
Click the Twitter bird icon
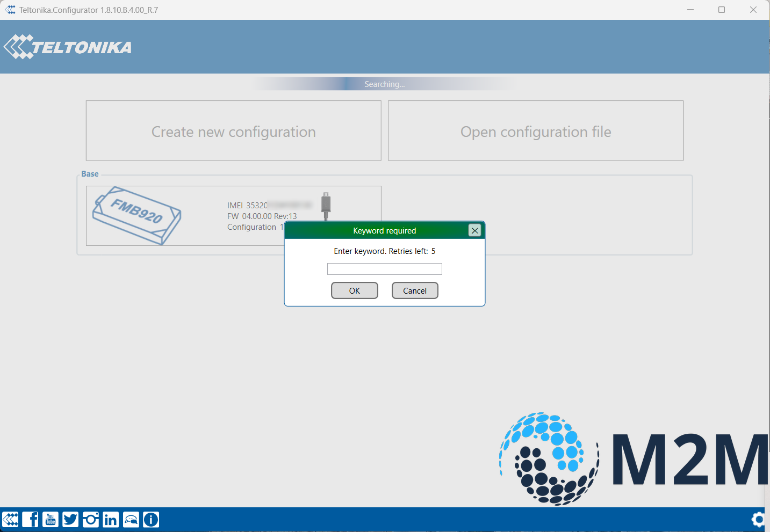click(70, 519)
